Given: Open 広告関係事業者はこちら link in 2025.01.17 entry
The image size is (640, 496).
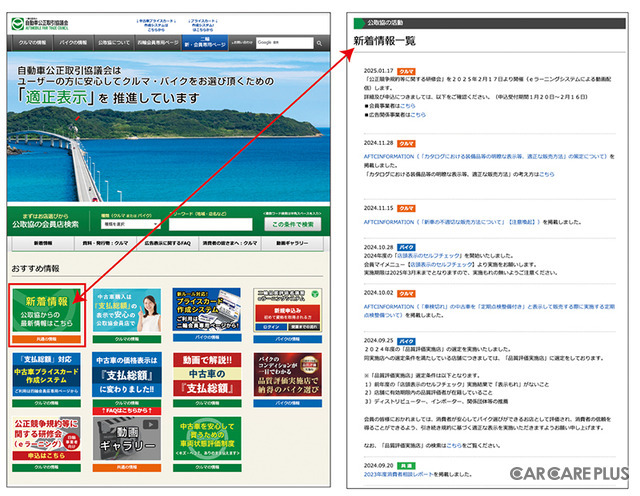Looking at the screenshot, I should click(418, 115).
